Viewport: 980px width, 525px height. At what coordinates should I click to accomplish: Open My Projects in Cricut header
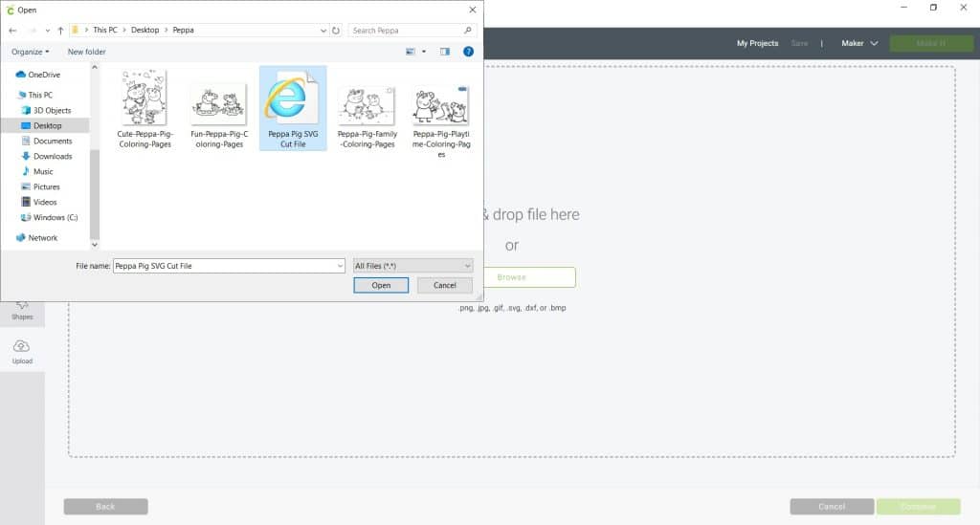(758, 43)
